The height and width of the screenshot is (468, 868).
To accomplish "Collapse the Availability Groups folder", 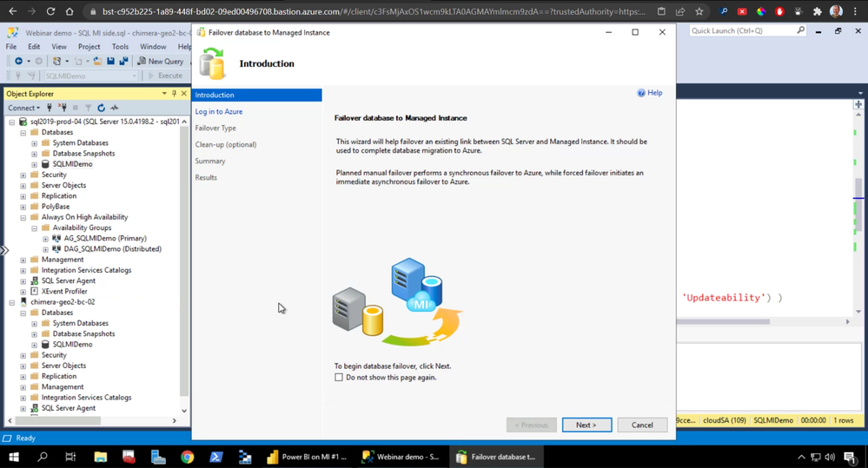I will (35, 227).
